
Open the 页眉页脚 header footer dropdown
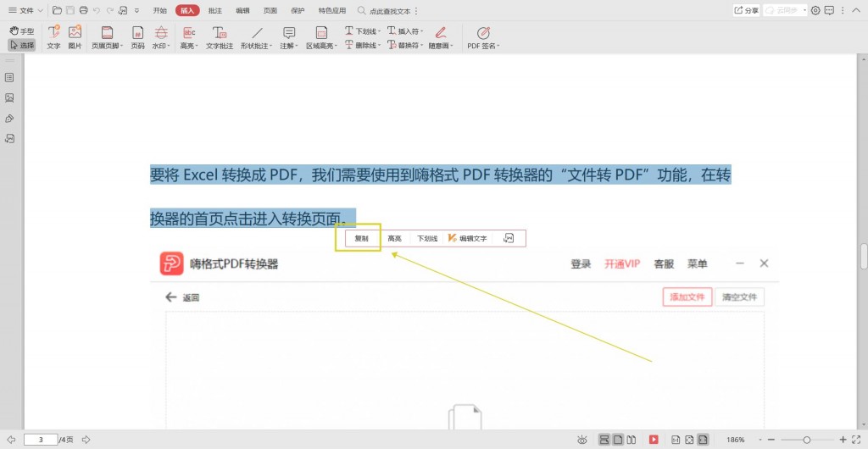(x=108, y=37)
